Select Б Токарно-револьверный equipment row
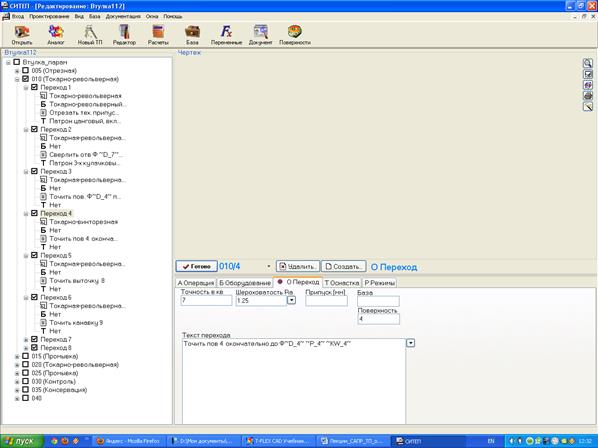The width and height of the screenshot is (598, 448). pos(83,104)
